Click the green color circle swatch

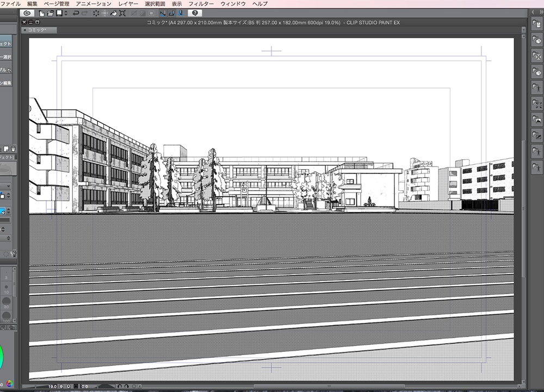click(2, 357)
